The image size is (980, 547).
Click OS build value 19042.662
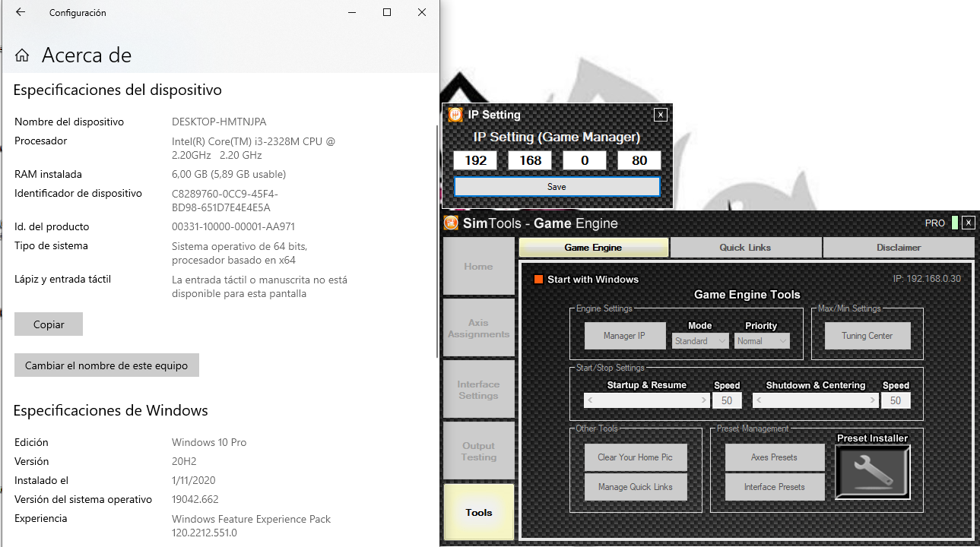[195, 499]
